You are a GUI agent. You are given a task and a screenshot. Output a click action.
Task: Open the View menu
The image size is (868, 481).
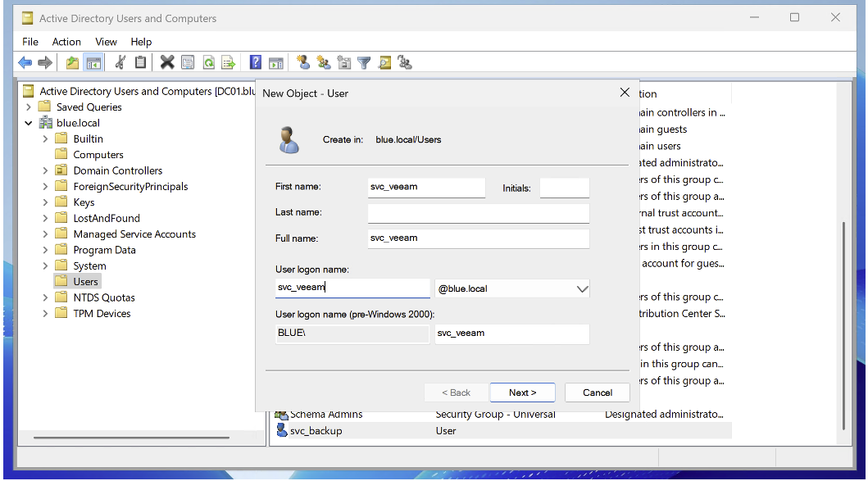106,42
